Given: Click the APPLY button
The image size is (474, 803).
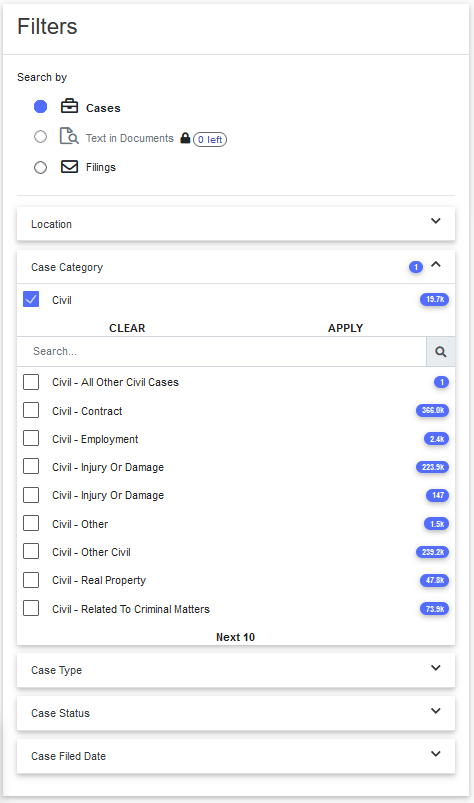Looking at the screenshot, I should pos(346,328).
